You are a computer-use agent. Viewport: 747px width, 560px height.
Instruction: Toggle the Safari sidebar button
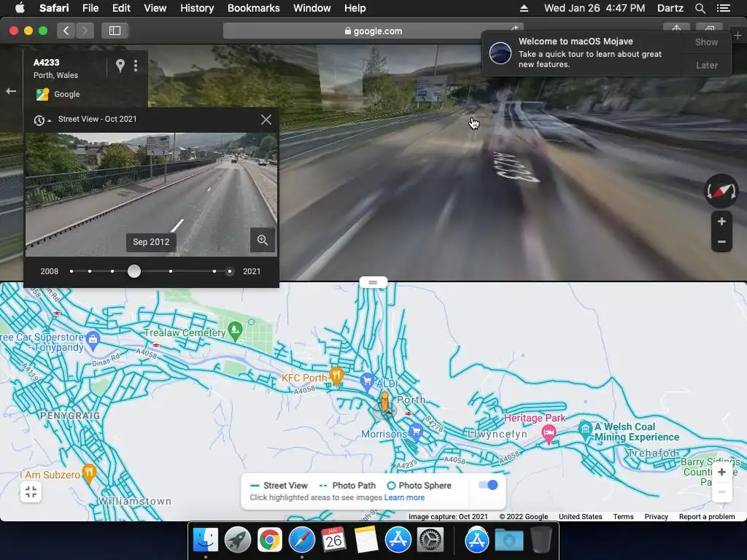point(115,31)
